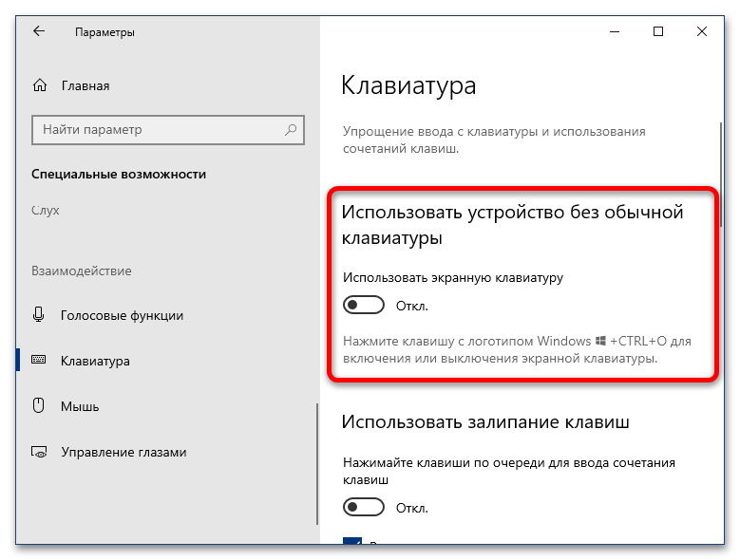Viewport: 740px width, 560px height.
Task: Click the mouse icon in sidebar
Action: [39, 405]
